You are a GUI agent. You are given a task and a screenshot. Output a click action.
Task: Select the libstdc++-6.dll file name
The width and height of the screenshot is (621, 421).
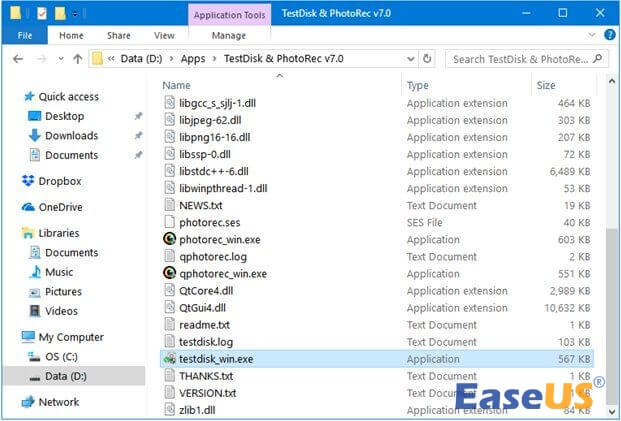point(214,171)
